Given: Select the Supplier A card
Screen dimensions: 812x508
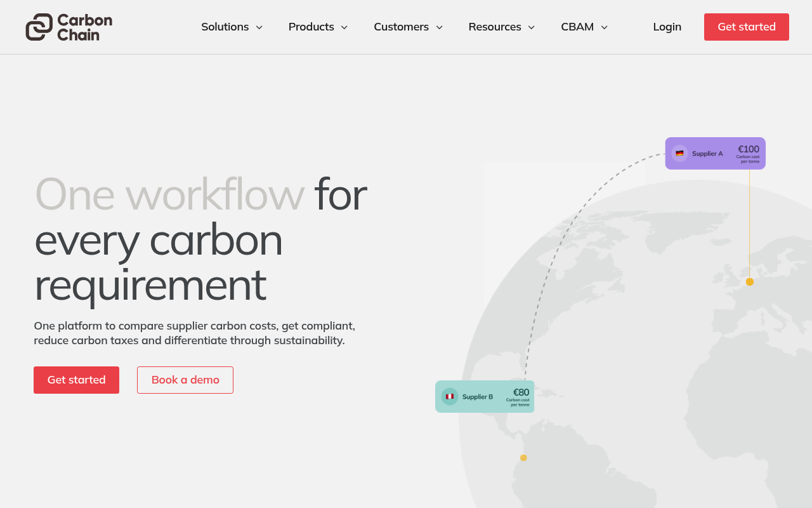Looking at the screenshot, I should click(716, 154).
